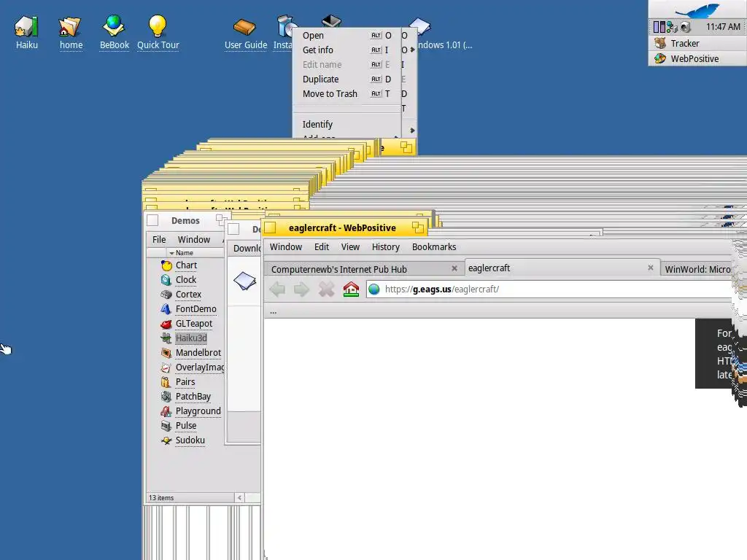Click the PatchBay icon in Demos
The width and height of the screenshot is (747, 560).
coord(166,397)
